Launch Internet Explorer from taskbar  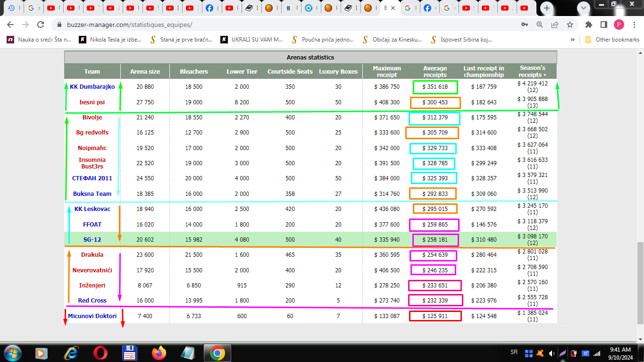coord(71,353)
